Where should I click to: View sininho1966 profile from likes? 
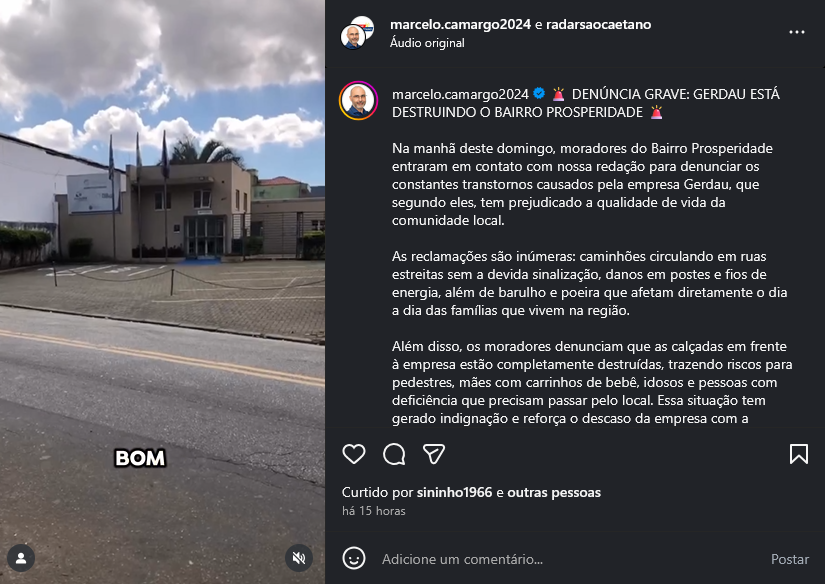tap(455, 492)
